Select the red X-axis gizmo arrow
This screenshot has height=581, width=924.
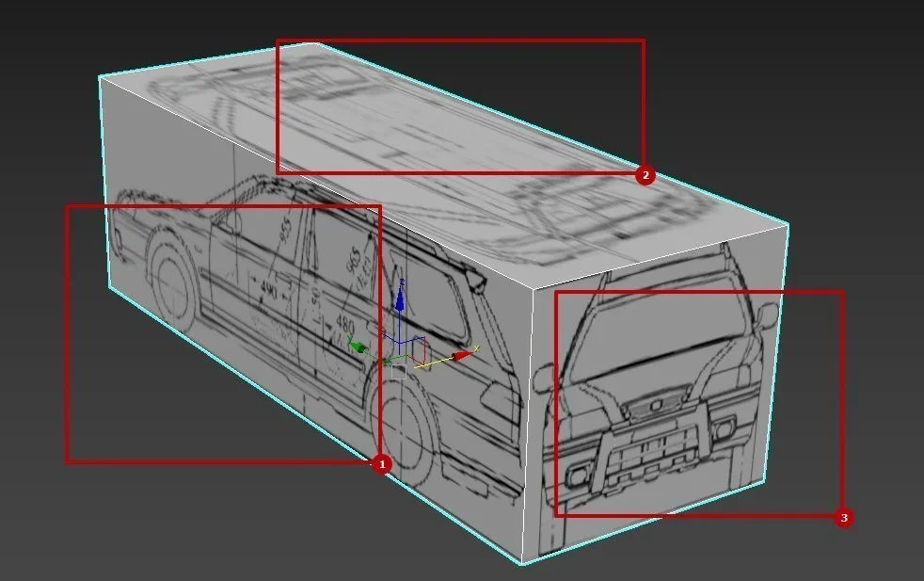[461, 356]
